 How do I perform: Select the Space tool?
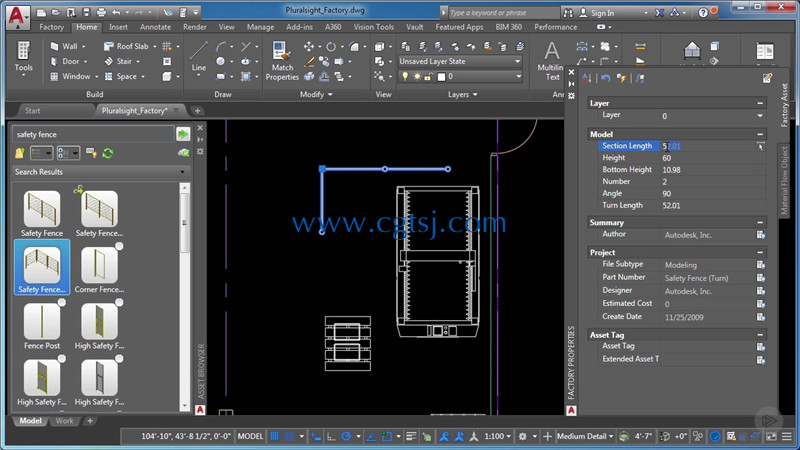pos(124,77)
